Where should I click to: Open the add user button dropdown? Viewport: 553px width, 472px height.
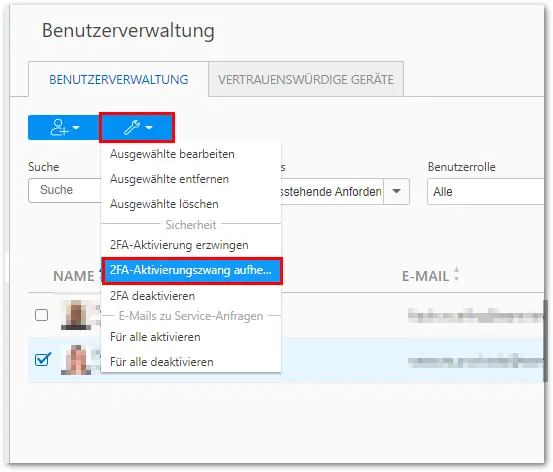tap(64, 127)
